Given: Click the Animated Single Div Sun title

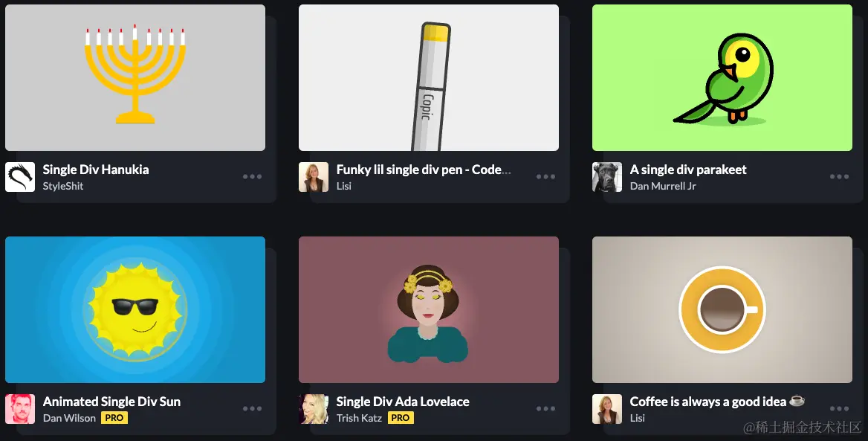Looking at the screenshot, I should [x=111, y=402].
